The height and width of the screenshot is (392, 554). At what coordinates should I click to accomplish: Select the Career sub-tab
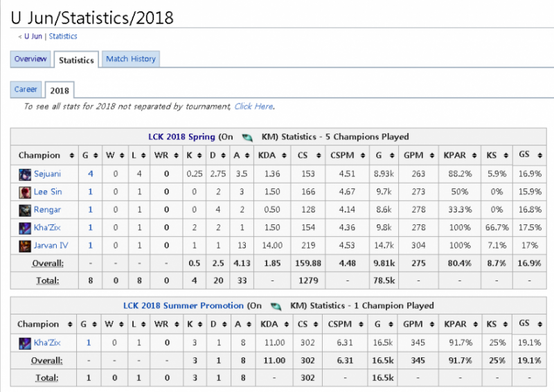click(x=26, y=89)
